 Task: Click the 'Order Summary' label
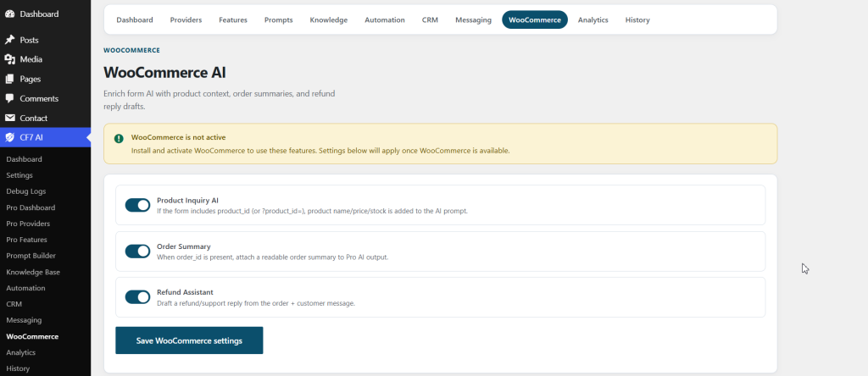[x=184, y=246]
